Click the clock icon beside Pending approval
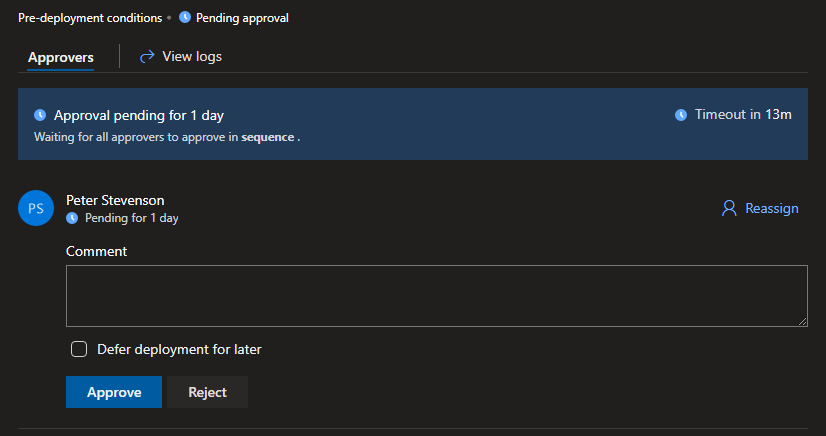The width and height of the screenshot is (826, 436). (185, 17)
